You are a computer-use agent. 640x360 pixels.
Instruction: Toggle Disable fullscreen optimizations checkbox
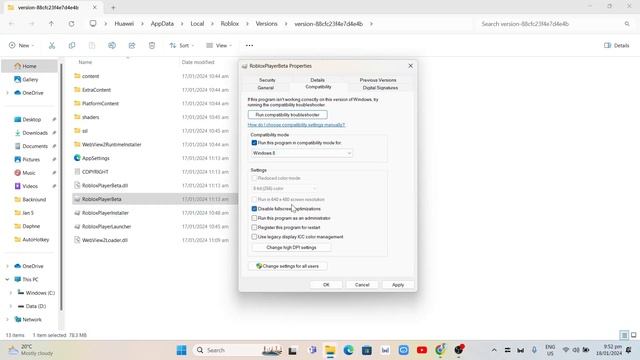254,209
